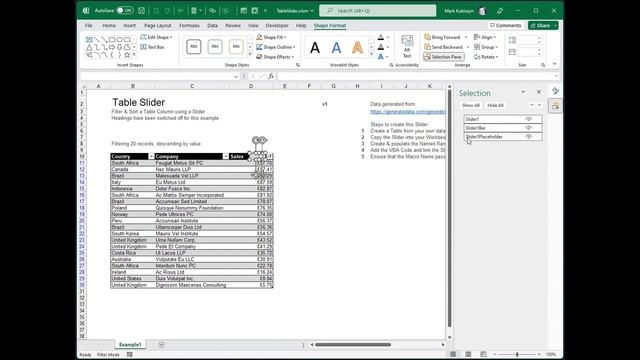Screen dimensions: 640x360
Task: Apply the third Abc shape style
Action: pos(236,47)
